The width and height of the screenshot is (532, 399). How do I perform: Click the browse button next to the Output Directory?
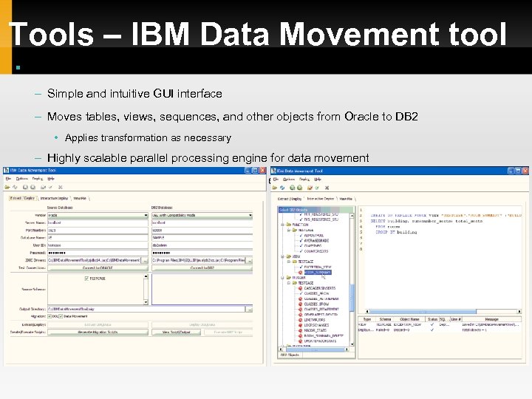click(250, 309)
